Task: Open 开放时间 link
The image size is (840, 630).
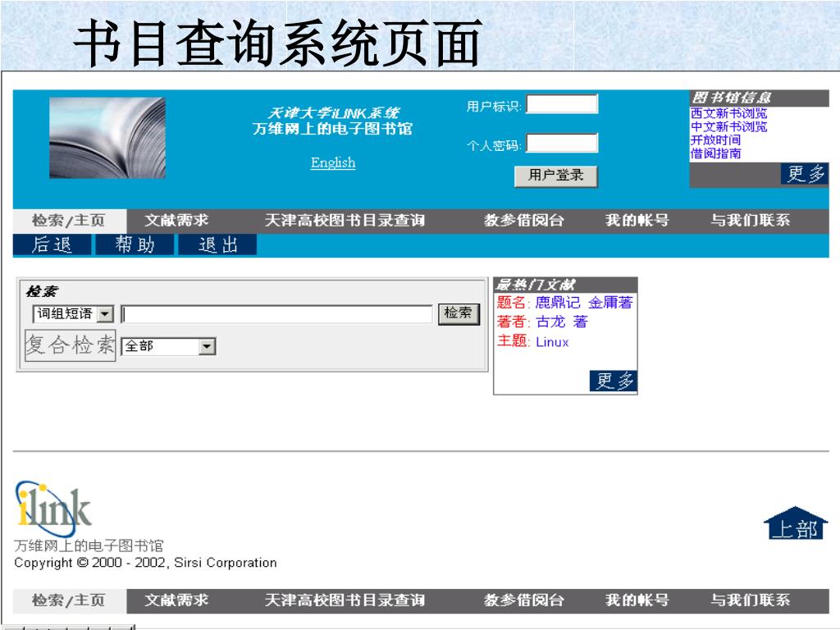Action: click(x=715, y=140)
